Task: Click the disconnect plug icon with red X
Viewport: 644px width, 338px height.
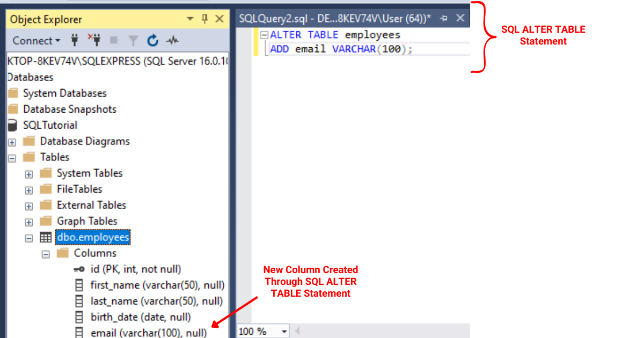Action: coord(94,40)
